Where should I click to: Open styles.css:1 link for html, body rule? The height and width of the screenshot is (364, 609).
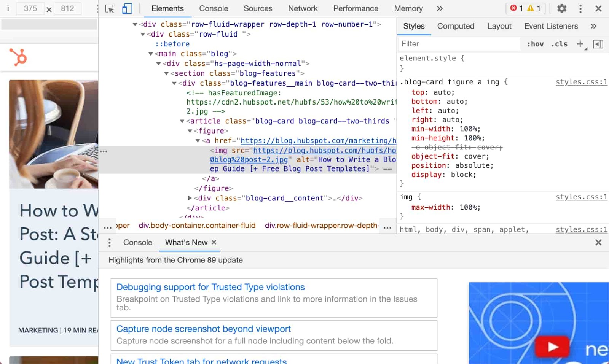click(581, 229)
